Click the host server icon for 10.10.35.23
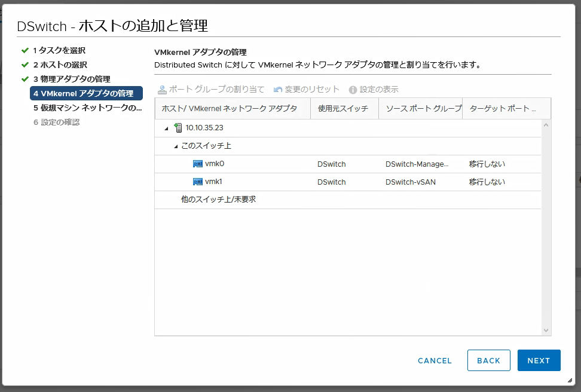The height and width of the screenshot is (392, 581). point(178,128)
